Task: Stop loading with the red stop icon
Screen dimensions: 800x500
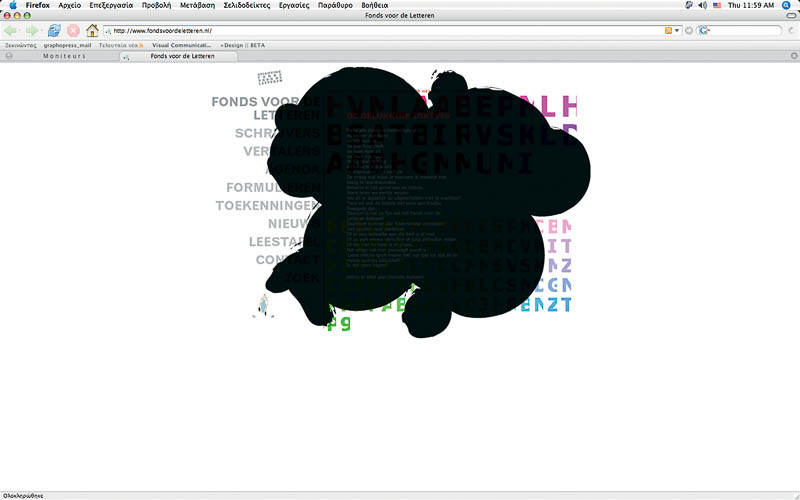Action: point(73,31)
